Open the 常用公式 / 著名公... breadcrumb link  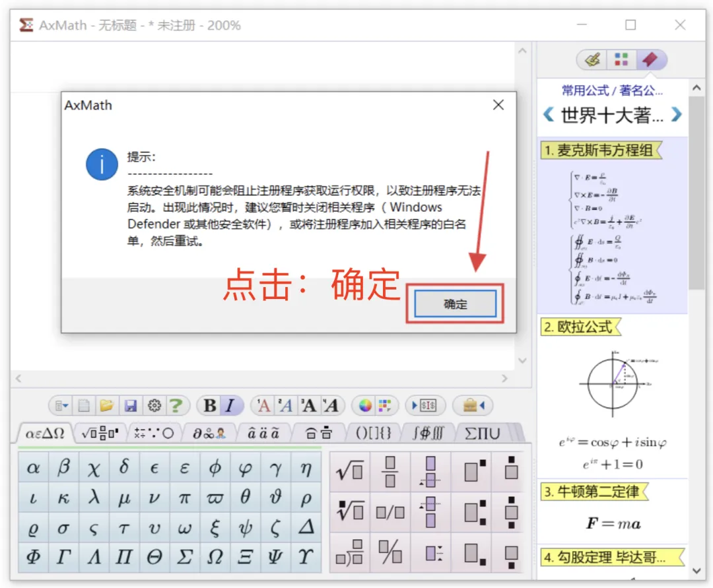pos(612,90)
